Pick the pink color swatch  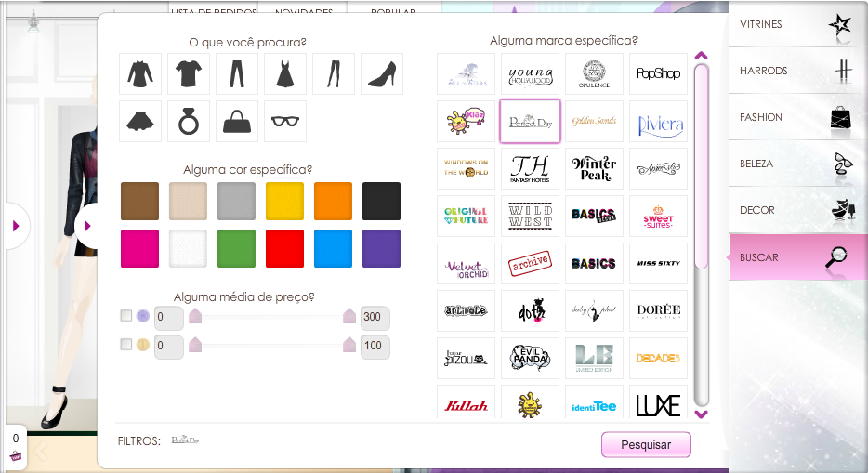[140, 248]
